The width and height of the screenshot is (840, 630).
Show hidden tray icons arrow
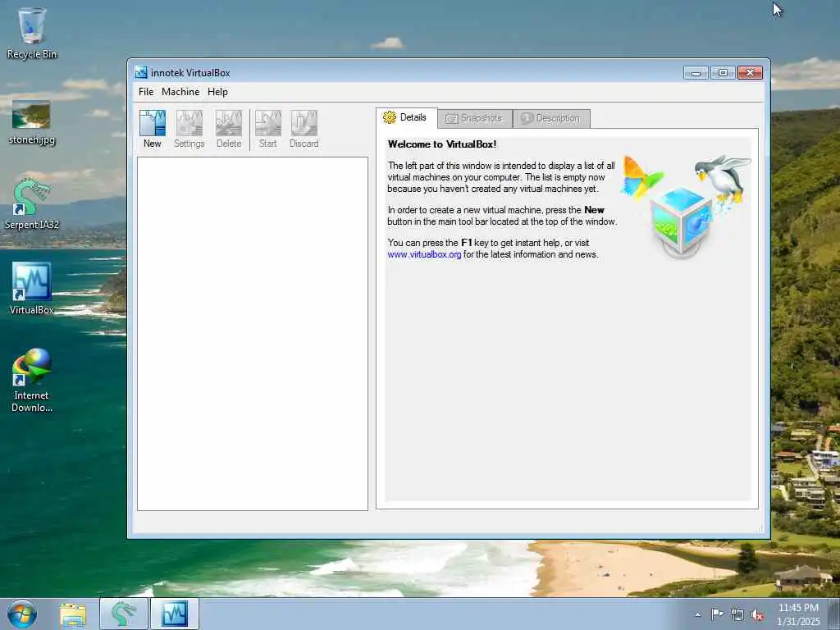click(697, 614)
